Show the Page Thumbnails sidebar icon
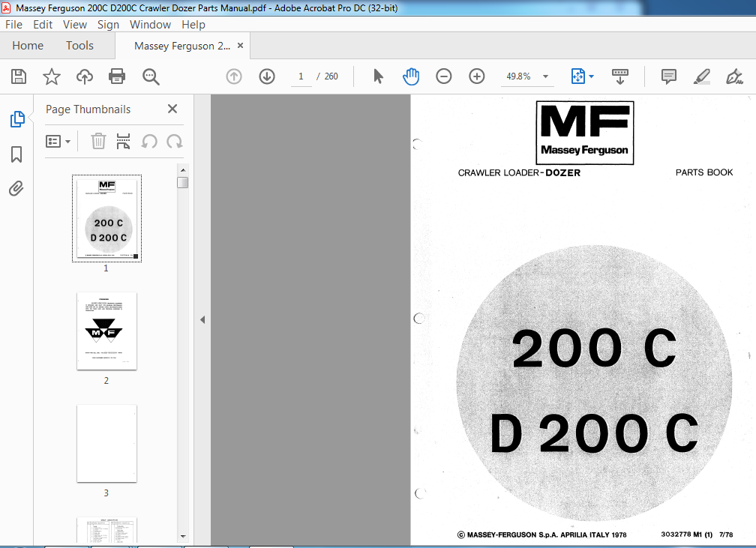This screenshot has width=756, height=548. (16, 119)
